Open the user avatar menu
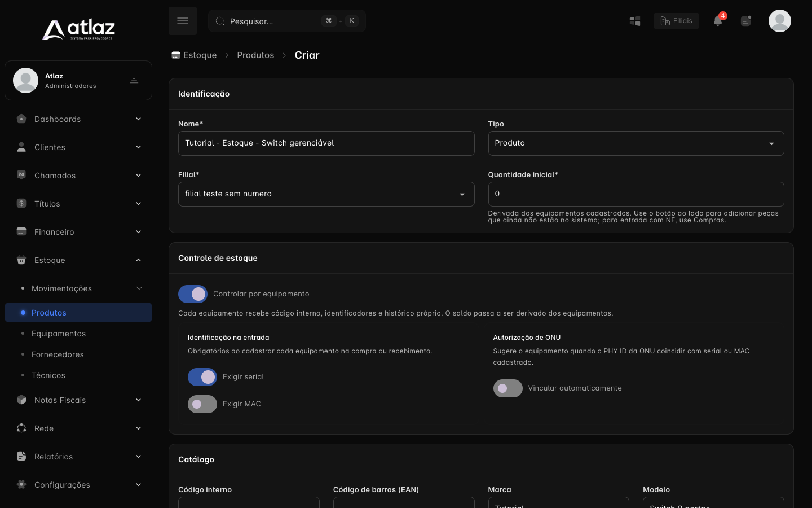The height and width of the screenshot is (508, 812). (x=780, y=21)
